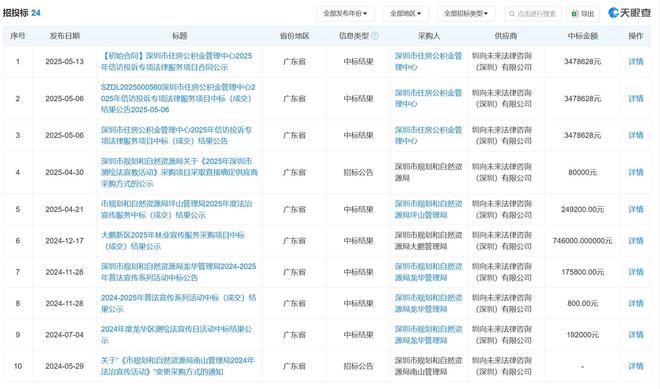Open the SZDL2025000560 bid result title

point(178,99)
